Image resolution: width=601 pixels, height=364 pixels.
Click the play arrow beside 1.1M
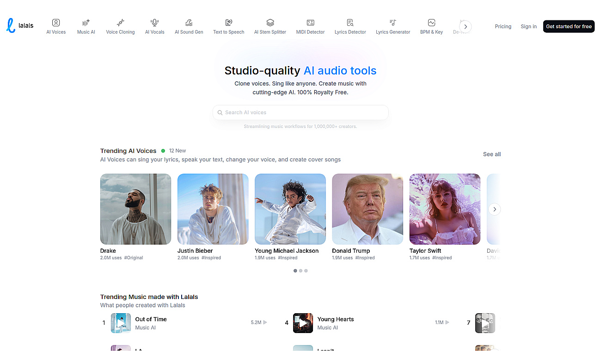point(447,322)
